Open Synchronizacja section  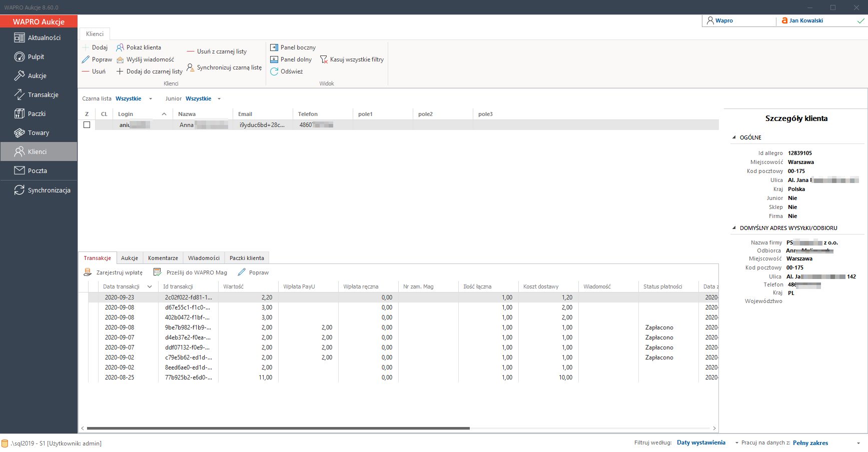point(39,190)
